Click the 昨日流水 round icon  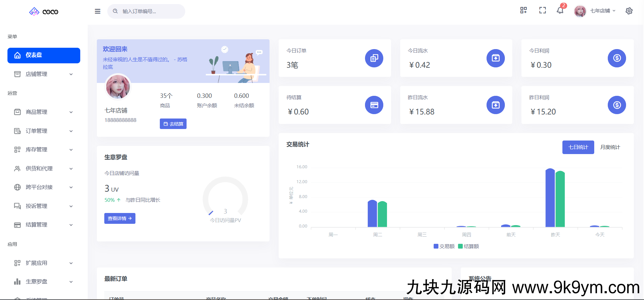pos(496,105)
